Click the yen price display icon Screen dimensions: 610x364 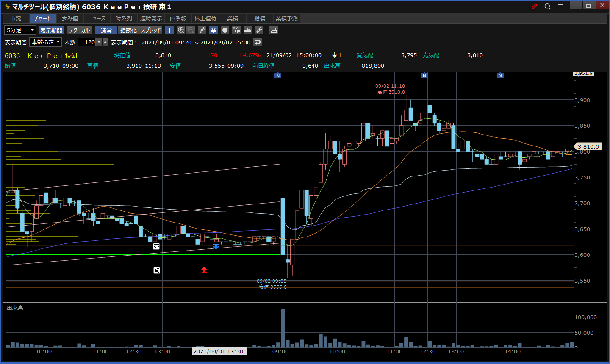213,30
